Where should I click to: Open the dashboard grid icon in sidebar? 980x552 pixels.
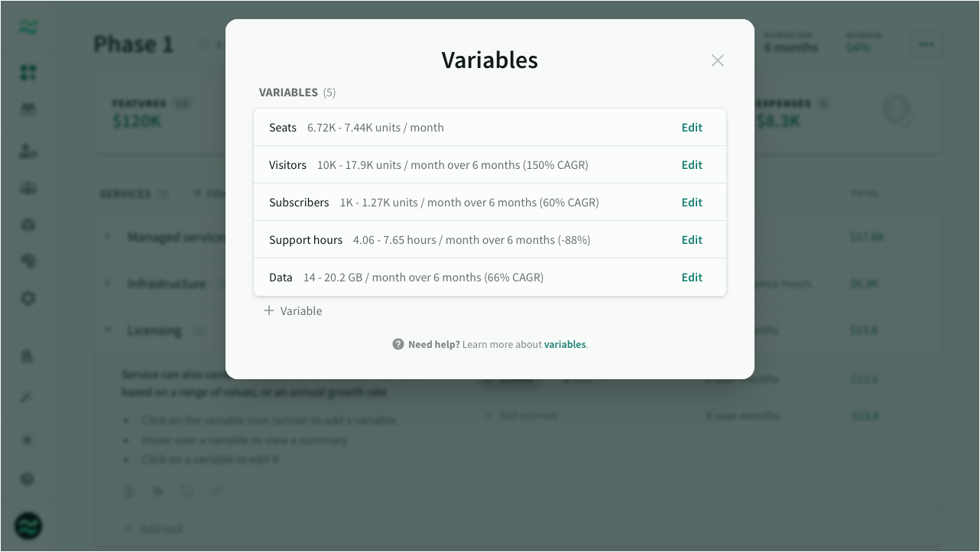click(x=28, y=73)
